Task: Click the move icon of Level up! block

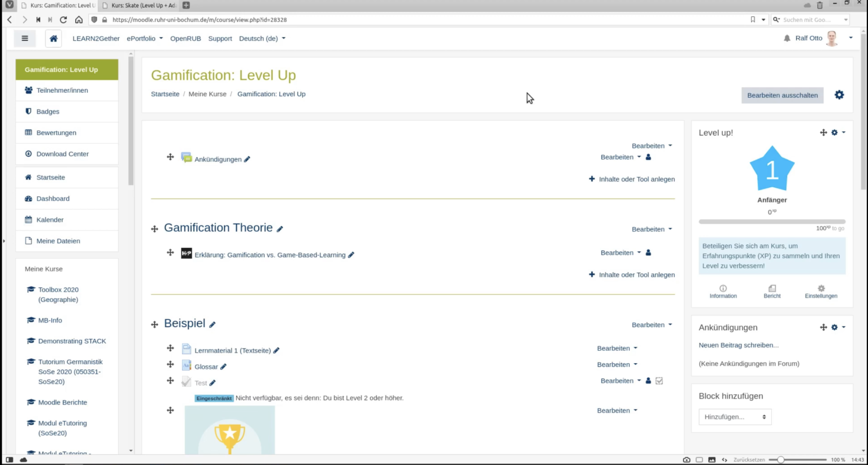Action: [823, 132]
